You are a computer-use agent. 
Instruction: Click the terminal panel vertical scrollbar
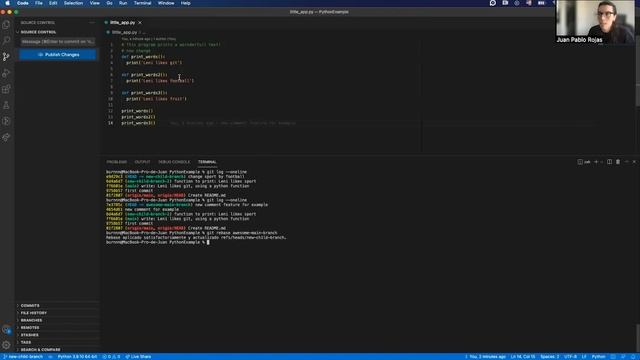(x=638, y=339)
